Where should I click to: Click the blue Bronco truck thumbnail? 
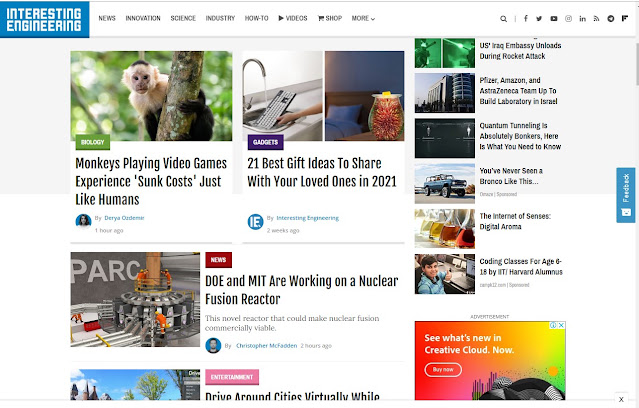pos(445,183)
